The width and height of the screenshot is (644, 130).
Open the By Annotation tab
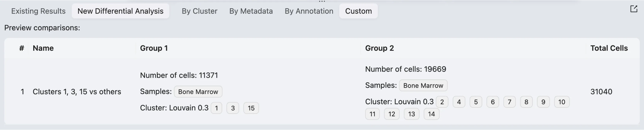[x=309, y=11]
